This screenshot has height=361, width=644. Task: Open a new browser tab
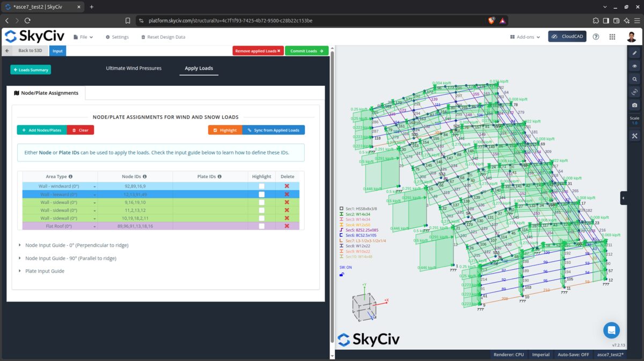click(x=92, y=7)
